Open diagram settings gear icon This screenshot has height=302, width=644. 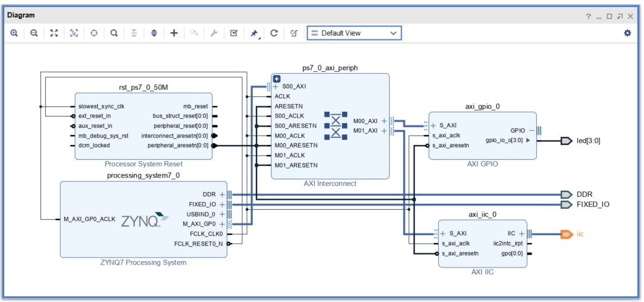(627, 33)
